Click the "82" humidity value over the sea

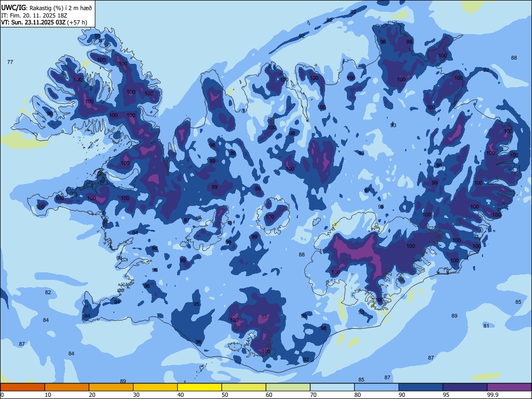pos(48,293)
